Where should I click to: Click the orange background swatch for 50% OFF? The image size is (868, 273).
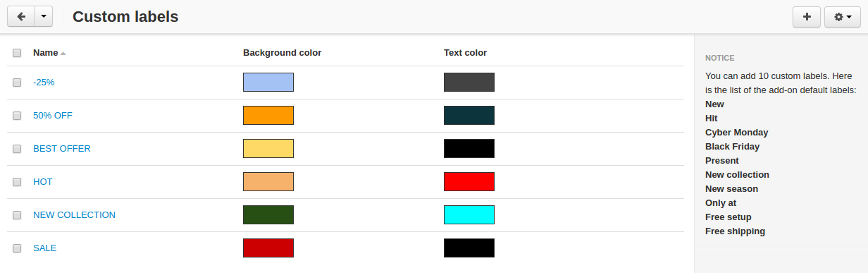pyautogui.click(x=268, y=115)
